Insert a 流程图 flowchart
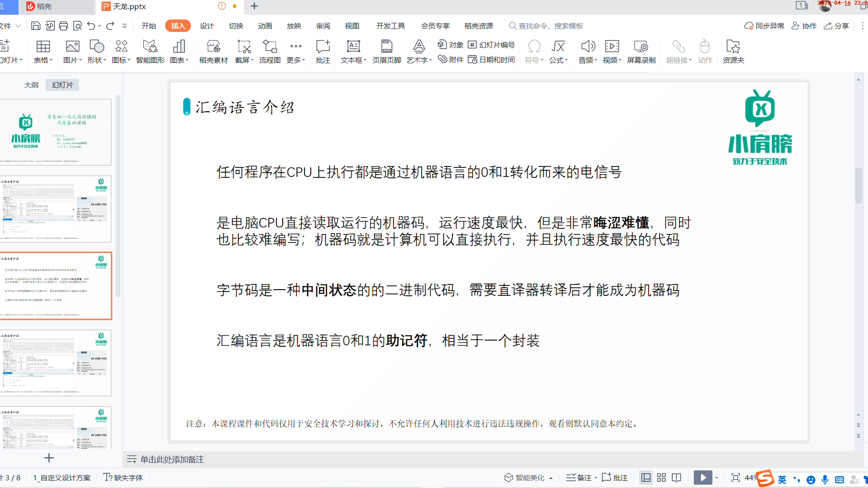Screen dimensions: 868x488 [x=269, y=51]
